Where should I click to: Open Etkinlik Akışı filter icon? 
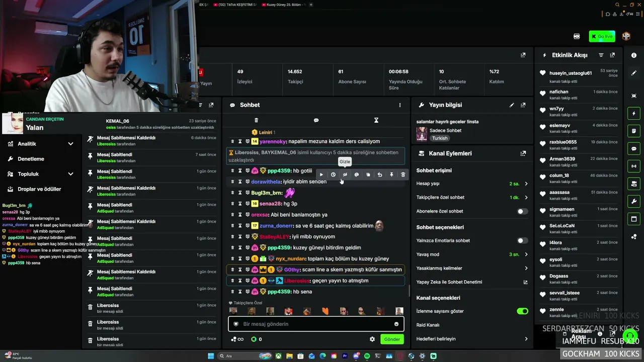601,55
